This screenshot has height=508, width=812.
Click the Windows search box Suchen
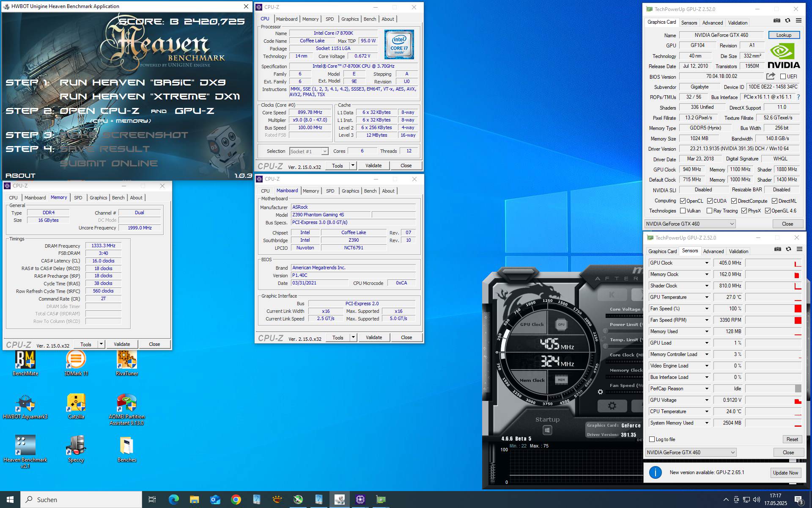tap(81, 500)
